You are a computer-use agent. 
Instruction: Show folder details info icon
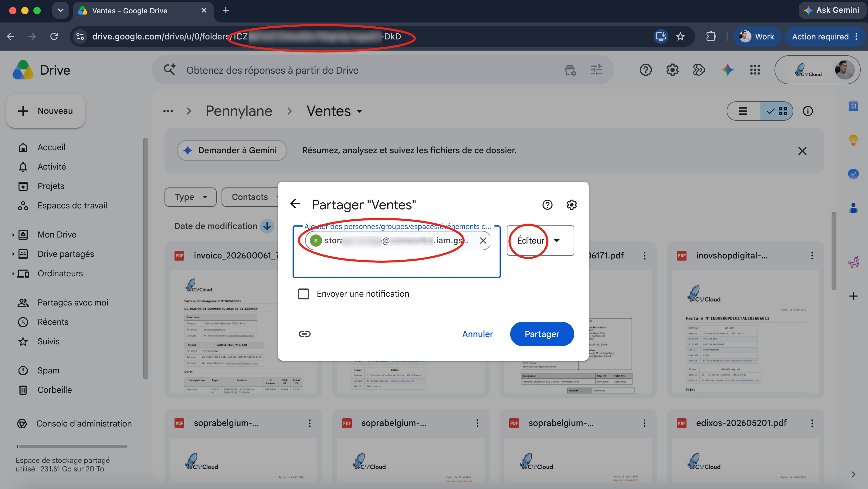pos(808,111)
